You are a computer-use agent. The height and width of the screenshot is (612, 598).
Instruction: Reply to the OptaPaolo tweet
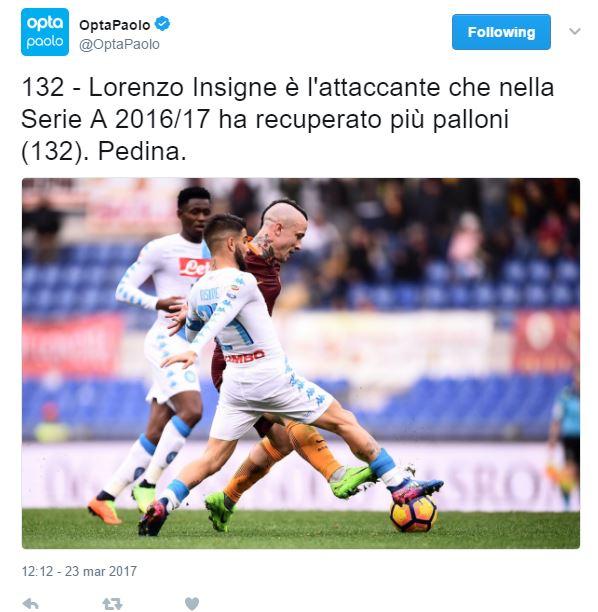click(30, 604)
